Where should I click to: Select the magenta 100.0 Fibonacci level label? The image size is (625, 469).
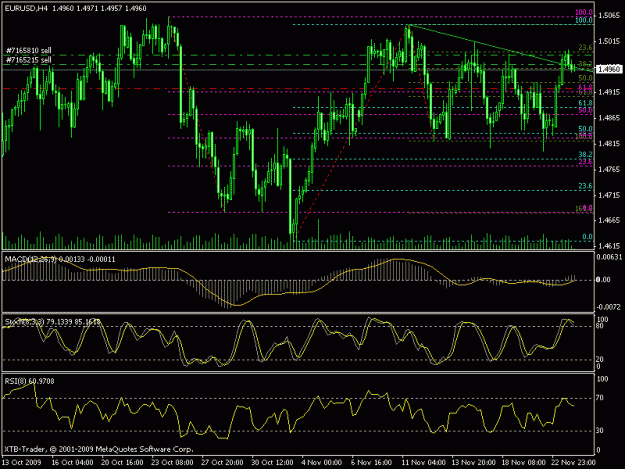point(584,13)
